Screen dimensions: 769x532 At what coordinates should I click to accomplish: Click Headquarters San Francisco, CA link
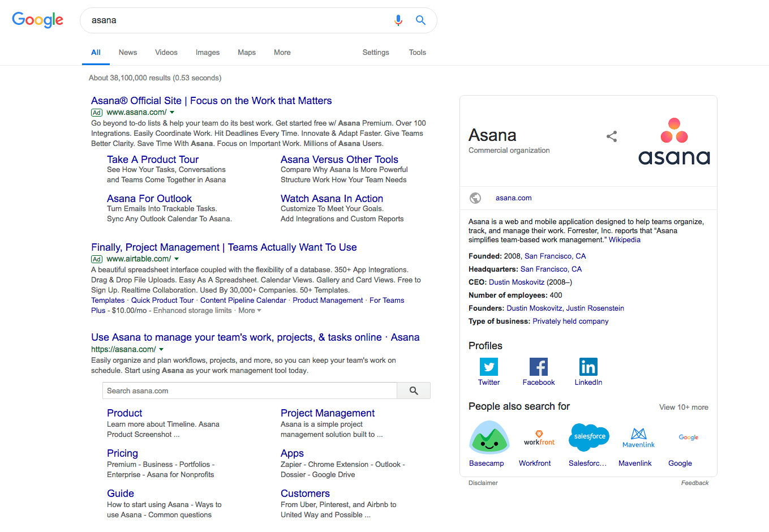pyautogui.click(x=551, y=269)
